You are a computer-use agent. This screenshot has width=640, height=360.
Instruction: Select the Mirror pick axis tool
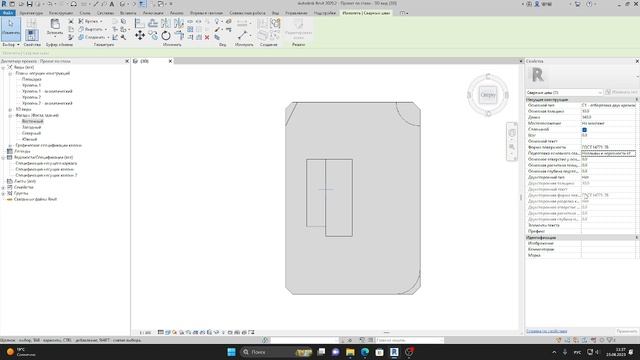(166, 23)
